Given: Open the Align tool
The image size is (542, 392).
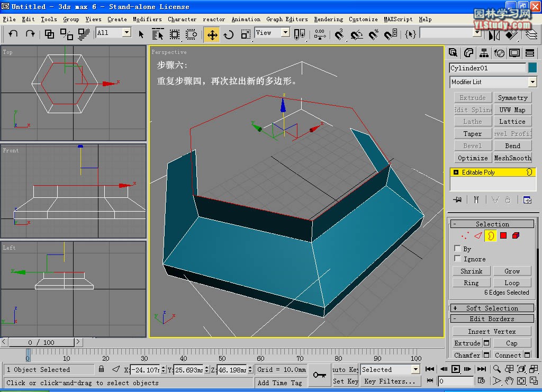Looking at the screenshot, I should 512,34.
